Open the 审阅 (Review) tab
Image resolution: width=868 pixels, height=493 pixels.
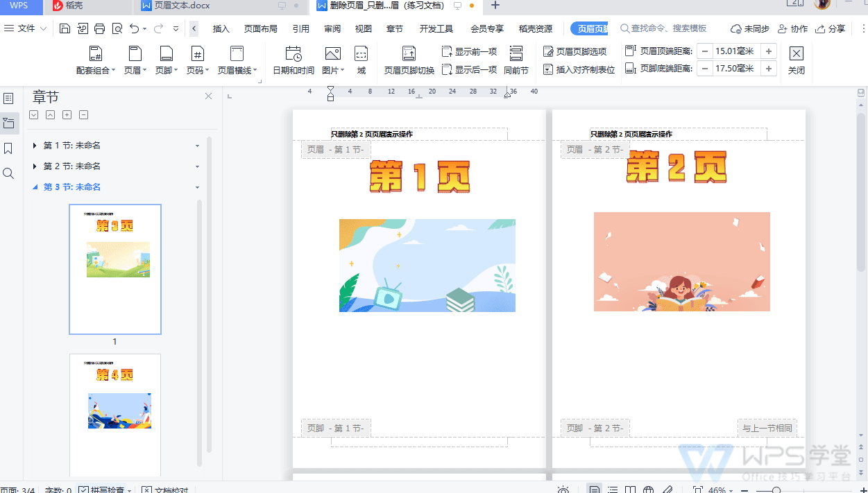coord(332,28)
